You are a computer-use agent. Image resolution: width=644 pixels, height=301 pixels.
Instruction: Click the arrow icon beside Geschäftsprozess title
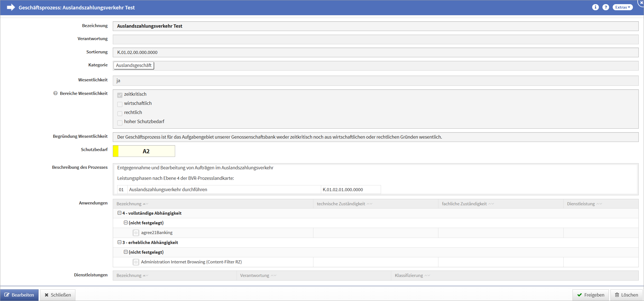[x=11, y=7]
